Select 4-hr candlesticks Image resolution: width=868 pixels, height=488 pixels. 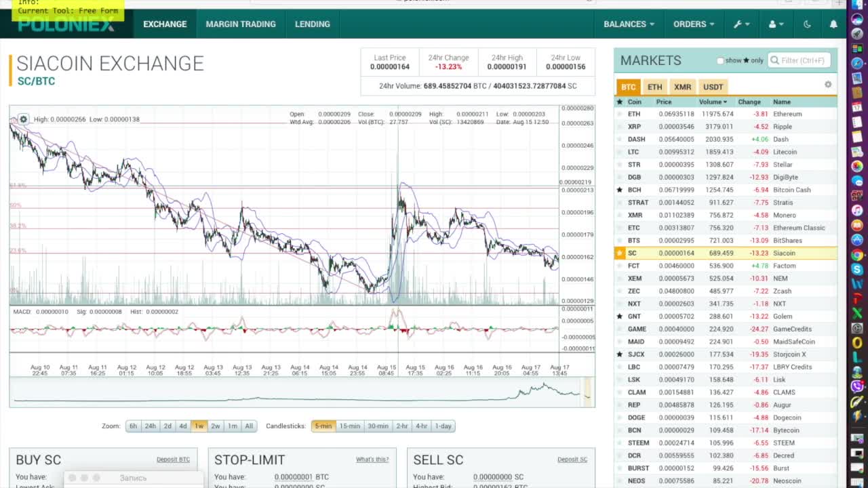(x=422, y=426)
